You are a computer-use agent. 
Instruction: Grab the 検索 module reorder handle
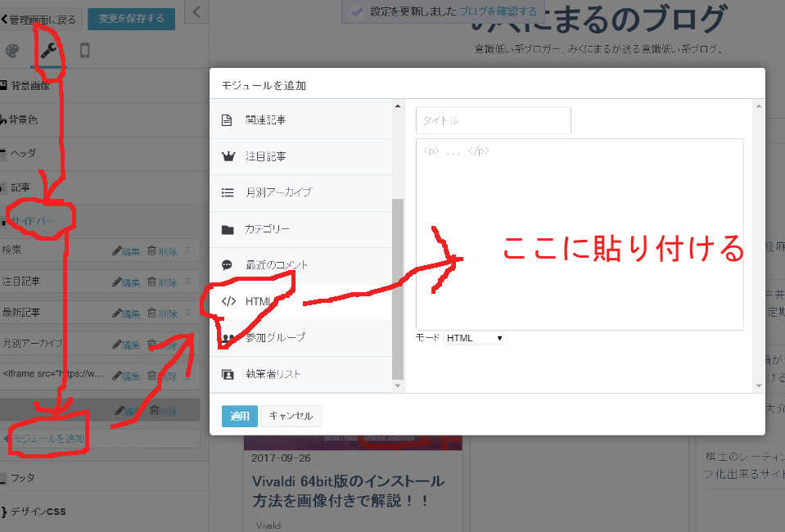click(187, 250)
